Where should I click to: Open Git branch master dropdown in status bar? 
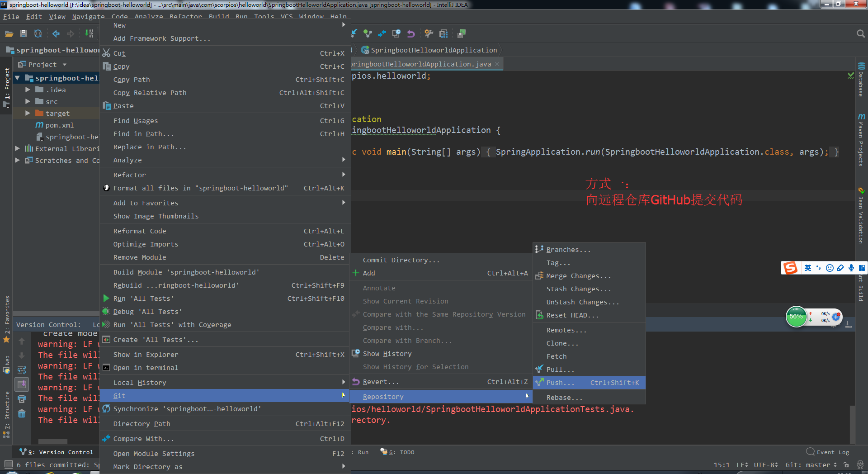tap(811, 465)
